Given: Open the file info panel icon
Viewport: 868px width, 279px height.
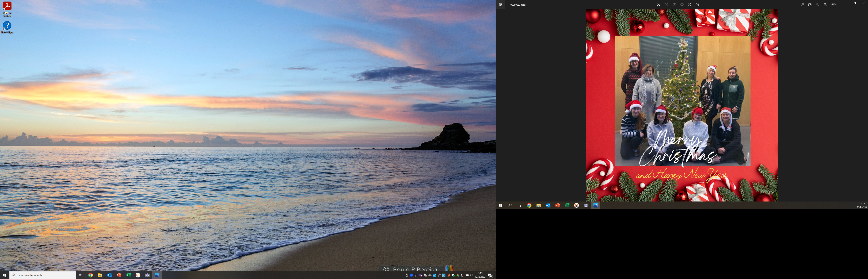Looking at the screenshot, I should 690,5.
